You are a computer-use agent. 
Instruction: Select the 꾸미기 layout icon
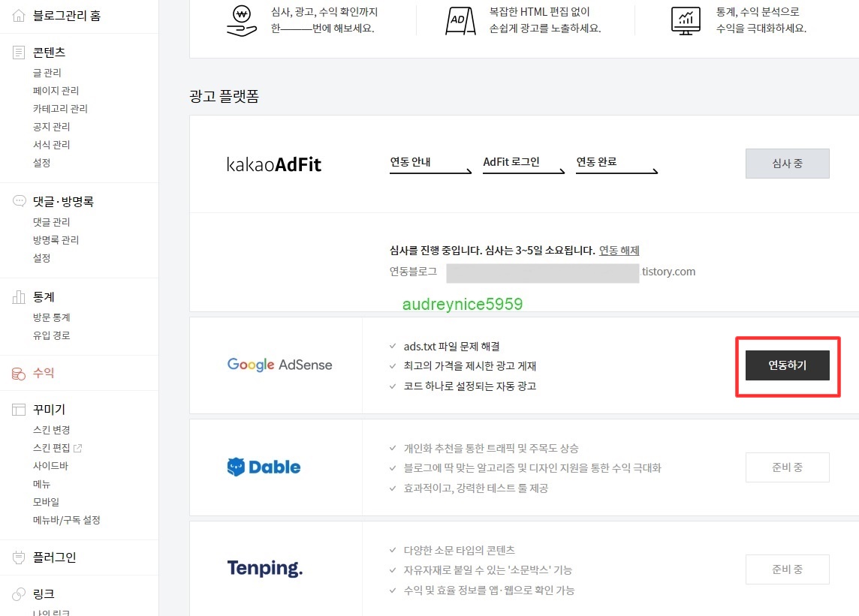[x=19, y=410]
